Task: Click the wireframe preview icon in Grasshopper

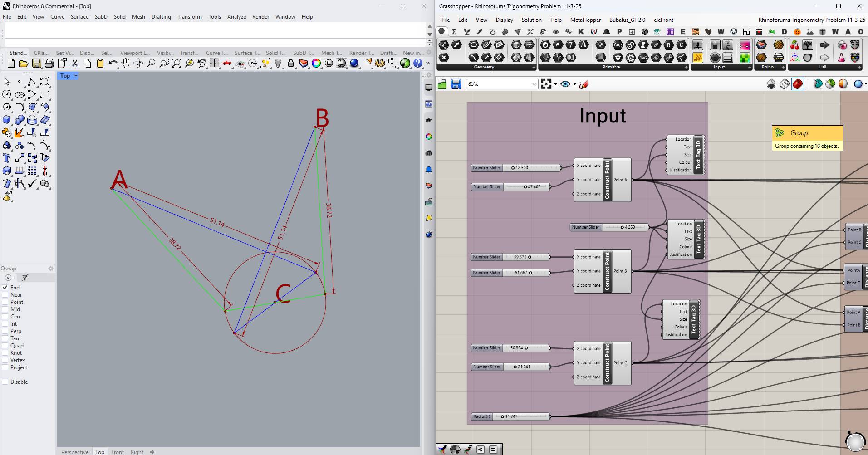Action: [785, 84]
